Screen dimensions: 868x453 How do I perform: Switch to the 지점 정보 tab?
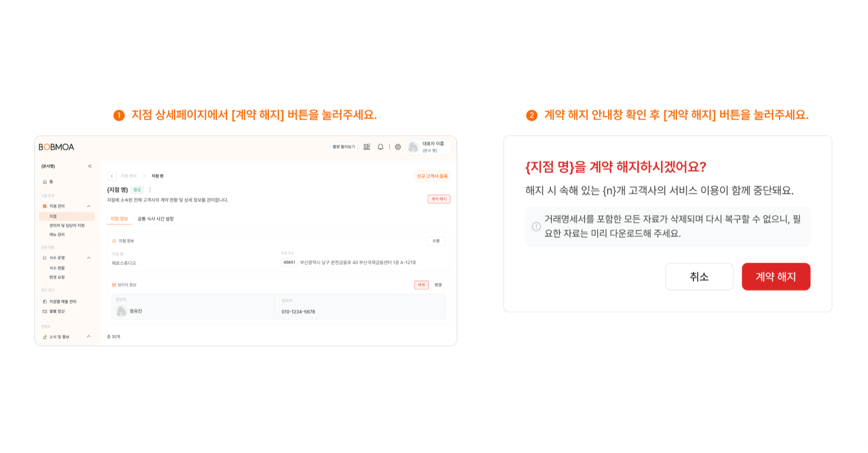click(x=119, y=219)
